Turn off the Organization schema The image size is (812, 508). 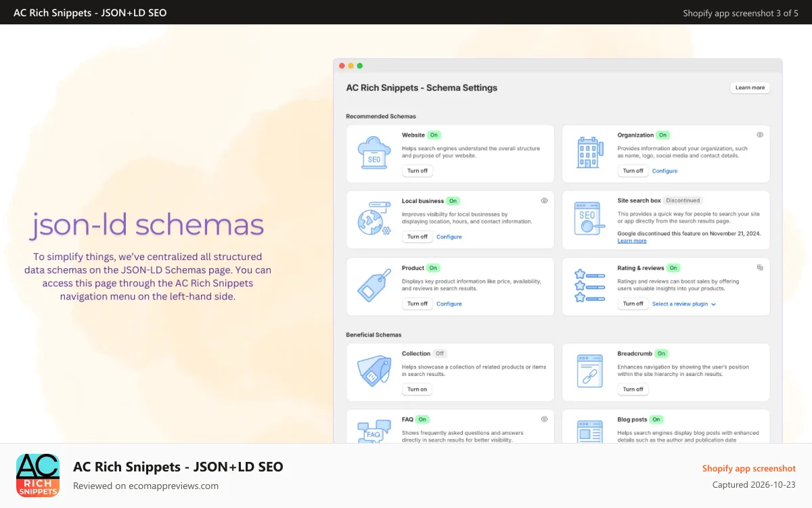[633, 171]
